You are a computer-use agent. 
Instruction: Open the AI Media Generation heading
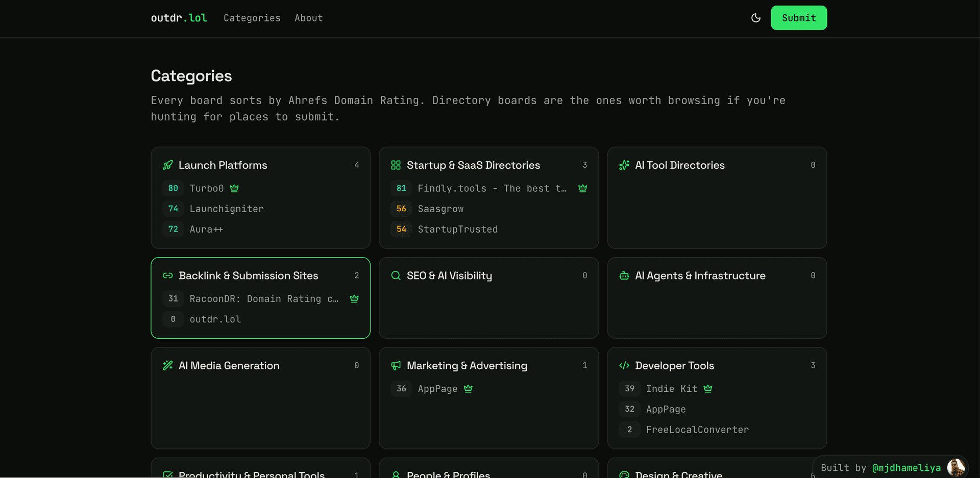point(229,366)
